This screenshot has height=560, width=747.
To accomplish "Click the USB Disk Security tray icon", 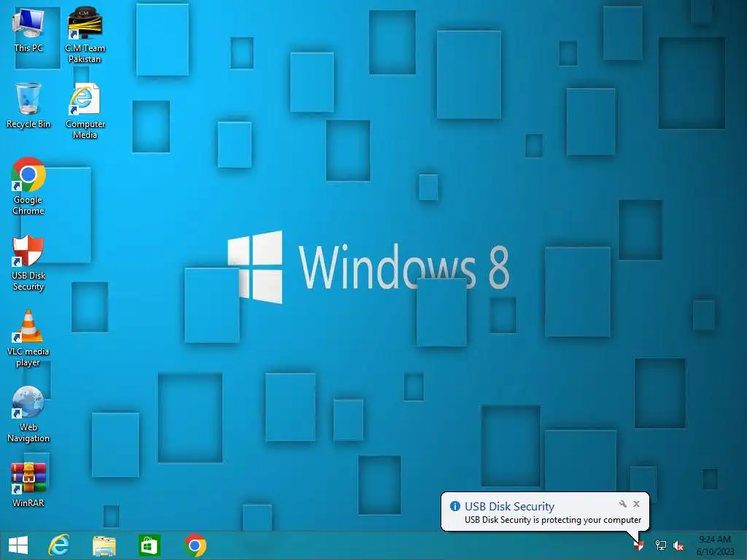I will (639, 545).
